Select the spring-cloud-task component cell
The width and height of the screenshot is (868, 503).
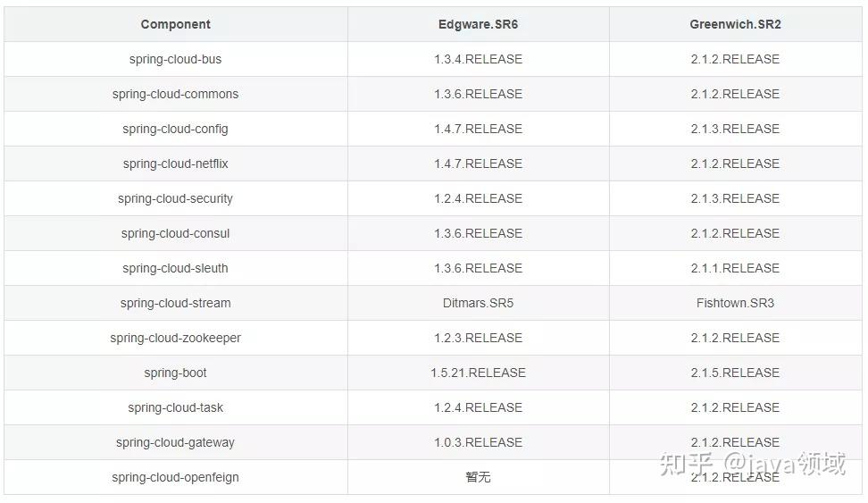click(175, 407)
